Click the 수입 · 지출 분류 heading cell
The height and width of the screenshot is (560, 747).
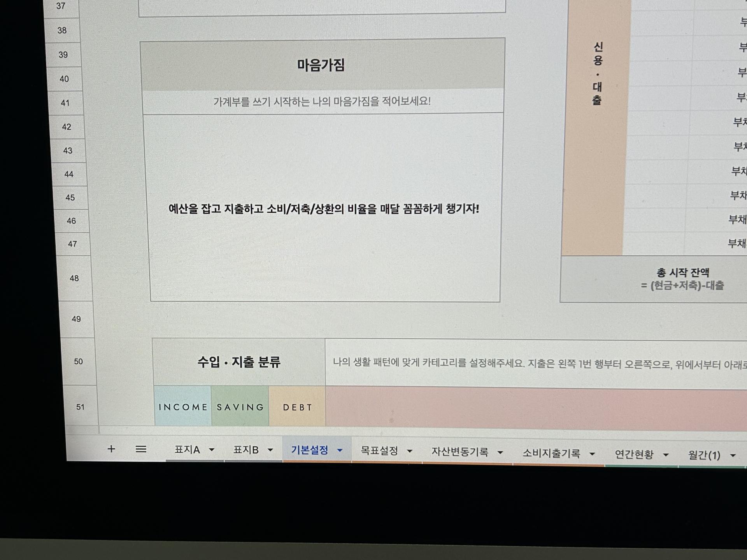(x=239, y=362)
